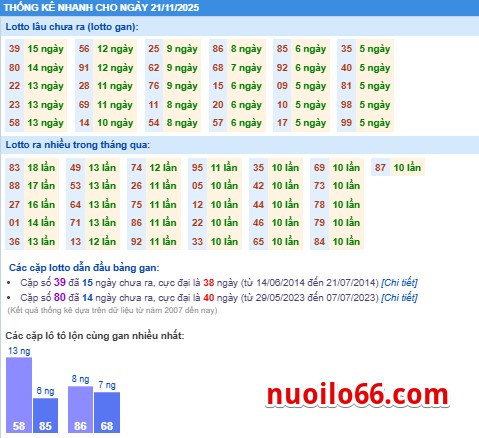The width and height of the screenshot is (479, 438).
Task: Click the '13 ng' label above bar 58
Action: (19, 351)
